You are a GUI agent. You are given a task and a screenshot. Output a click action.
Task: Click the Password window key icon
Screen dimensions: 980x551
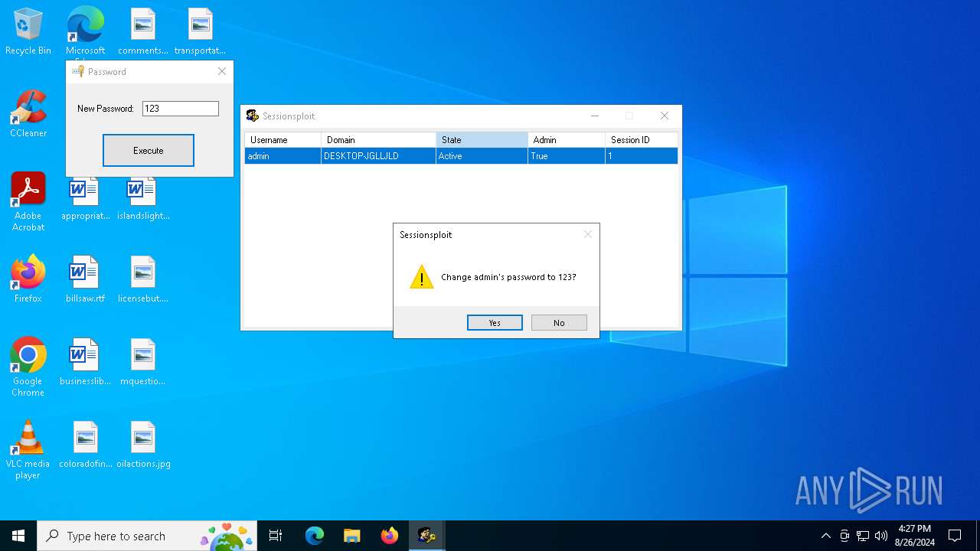78,71
